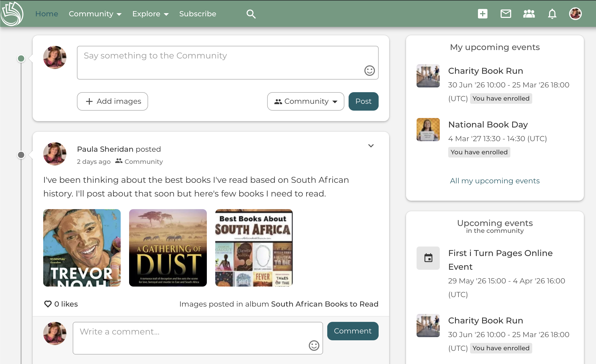596x364 pixels.
Task: Open the user profile avatar in the header
Action: click(575, 14)
